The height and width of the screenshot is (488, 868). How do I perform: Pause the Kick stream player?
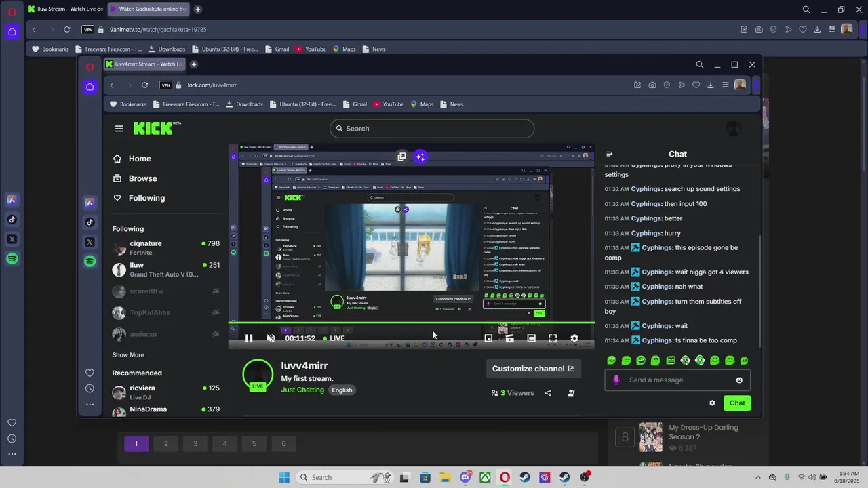(x=249, y=338)
